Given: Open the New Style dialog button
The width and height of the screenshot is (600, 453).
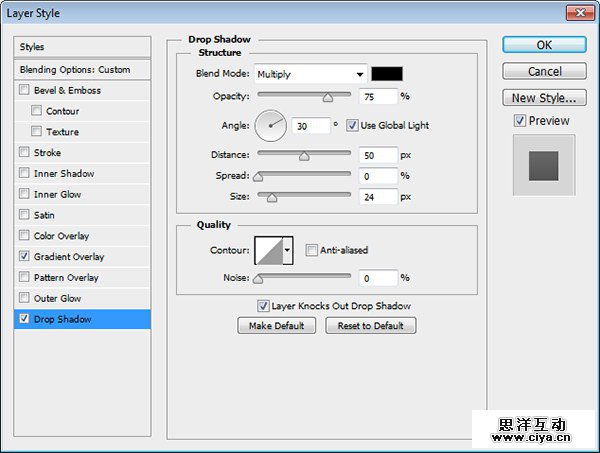Looking at the screenshot, I should pos(543,98).
